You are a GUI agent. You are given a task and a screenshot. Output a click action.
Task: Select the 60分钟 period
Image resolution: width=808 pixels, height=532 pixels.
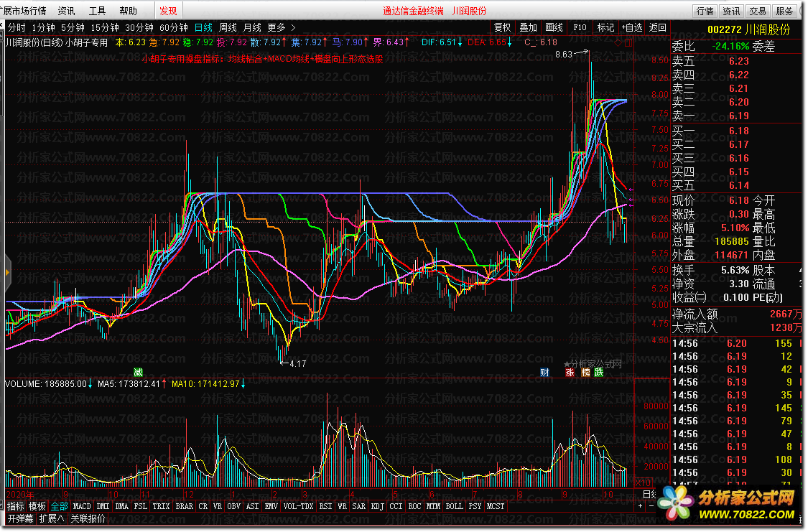click(x=174, y=28)
